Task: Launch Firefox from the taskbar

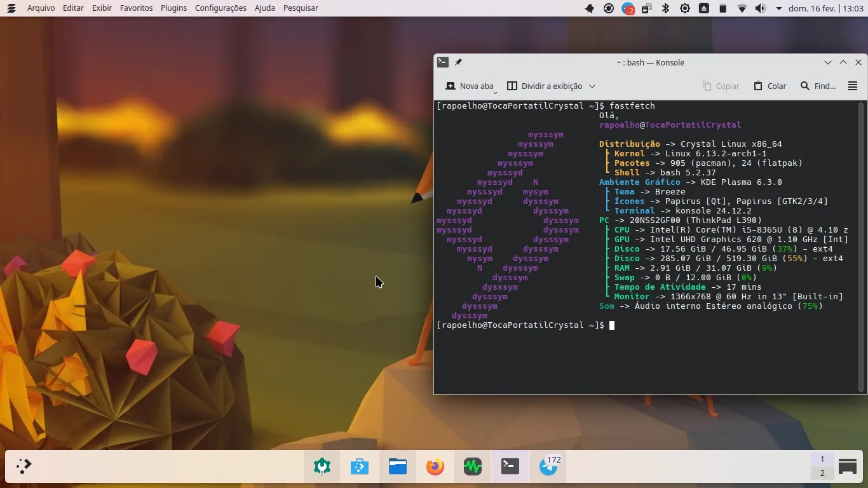Action: pyautogui.click(x=435, y=467)
